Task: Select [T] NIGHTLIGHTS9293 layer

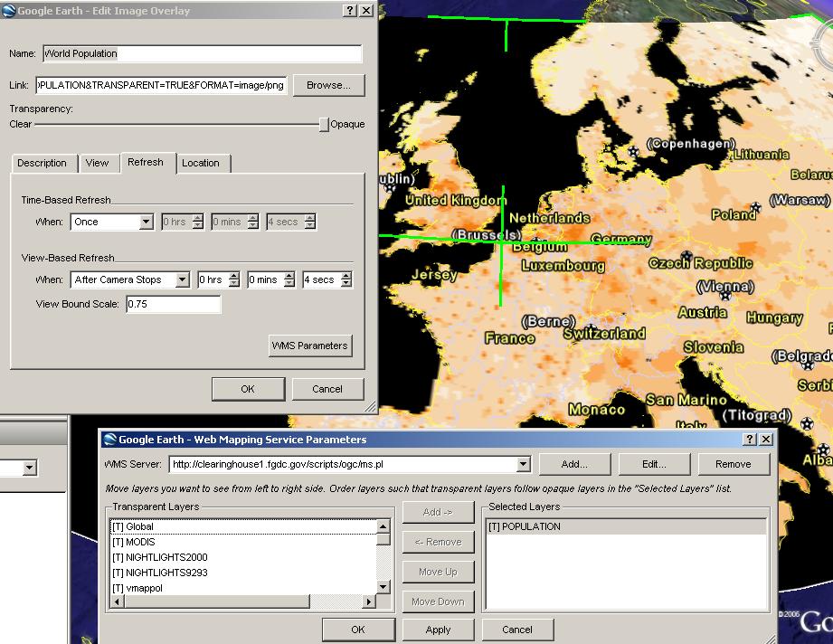Action: click(x=243, y=573)
